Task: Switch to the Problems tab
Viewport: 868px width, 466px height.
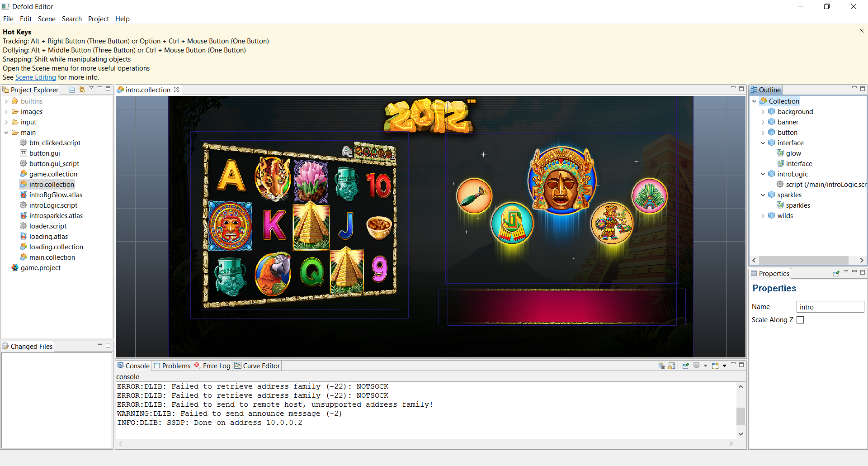Action: click(x=172, y=366)
